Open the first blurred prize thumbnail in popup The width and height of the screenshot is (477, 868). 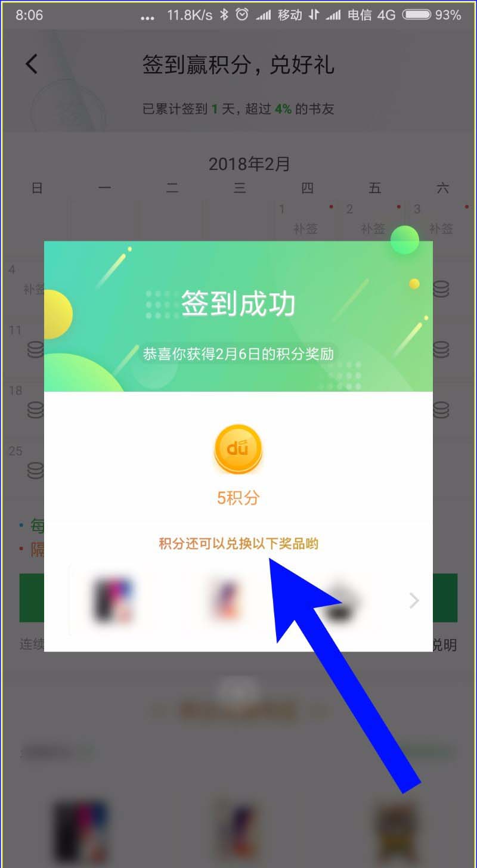coord(113,600)
